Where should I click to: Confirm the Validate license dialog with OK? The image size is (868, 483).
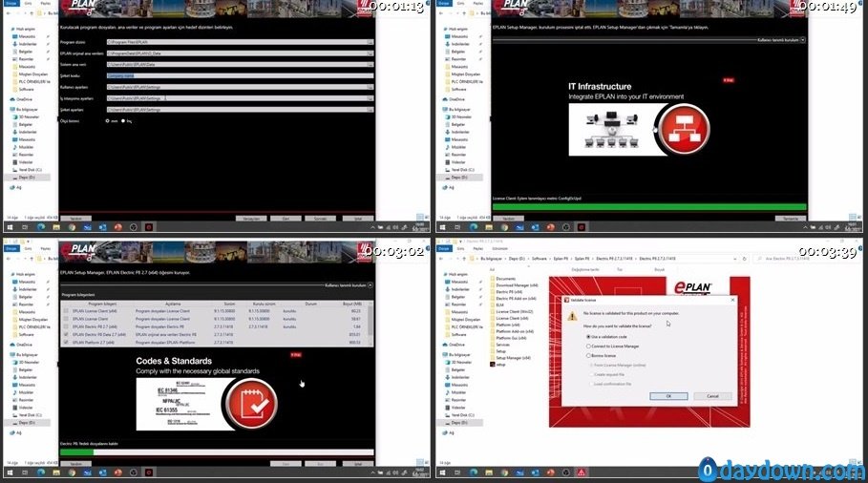coord(668,396)
